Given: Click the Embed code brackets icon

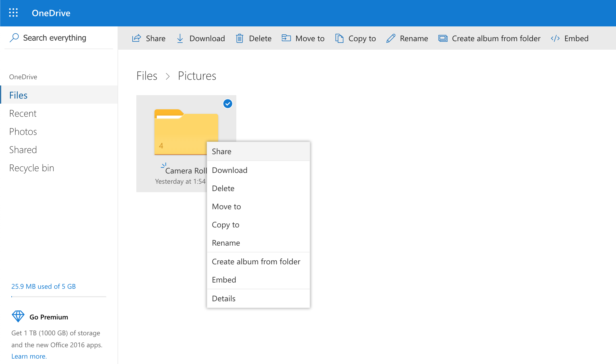Looking at the screenshot, I should tap(555, 38).
